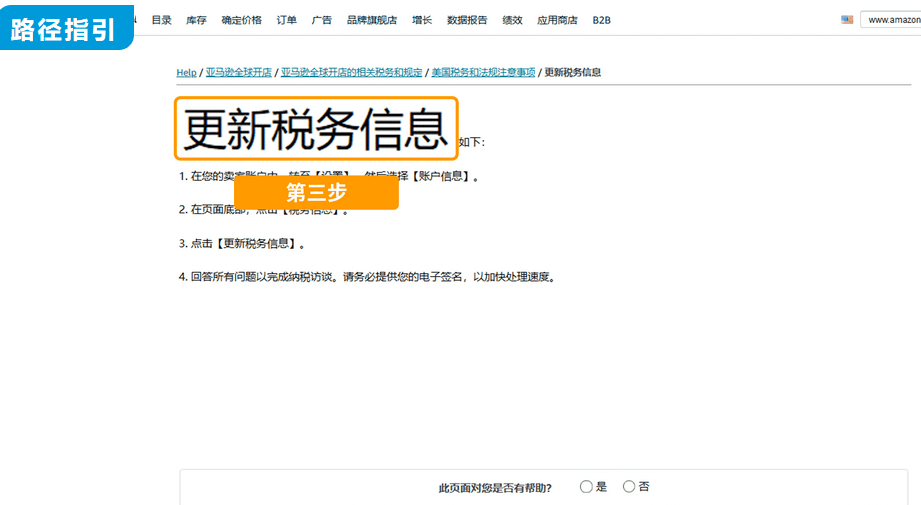Image resolution: width=921 pixels, height=505 pixels.
Task: Expand the www.amazon marketplace dropdown
Action: (x=890, y=19)
